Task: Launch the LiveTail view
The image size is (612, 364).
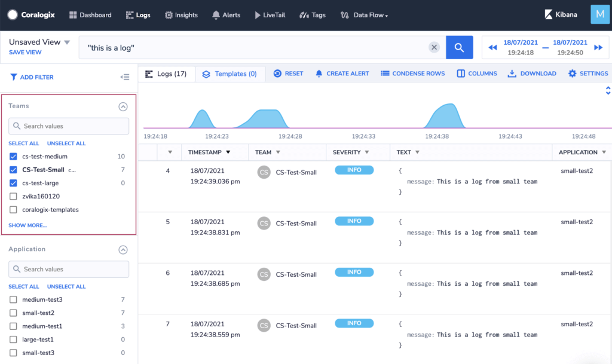Action: 270,15
